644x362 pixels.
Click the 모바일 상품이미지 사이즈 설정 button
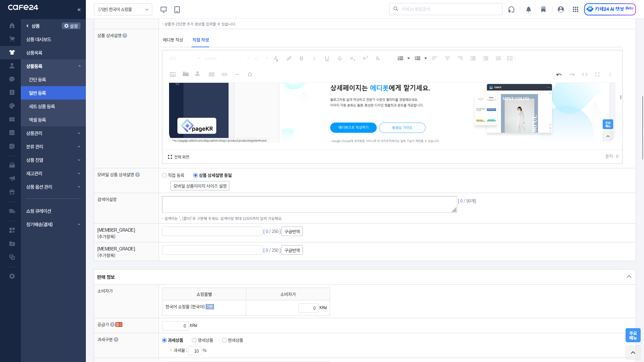pyautogui.click(x=200, y=186)
